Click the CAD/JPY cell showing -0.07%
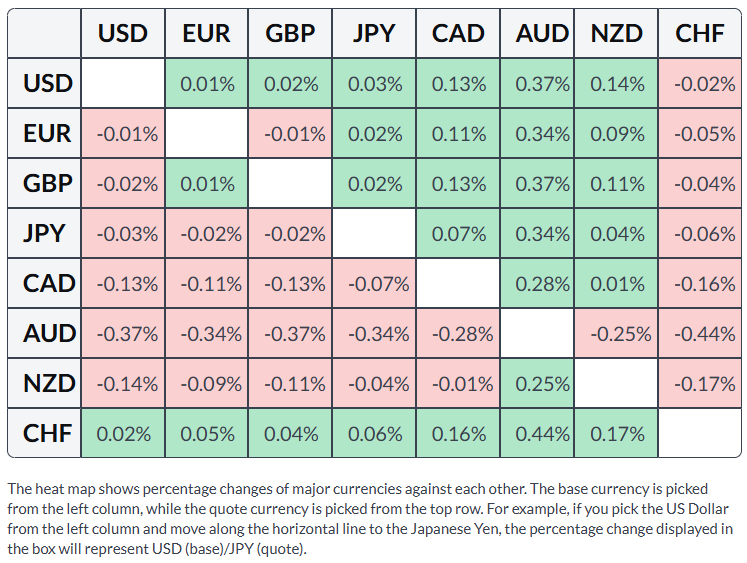 [x=374, y=283]
